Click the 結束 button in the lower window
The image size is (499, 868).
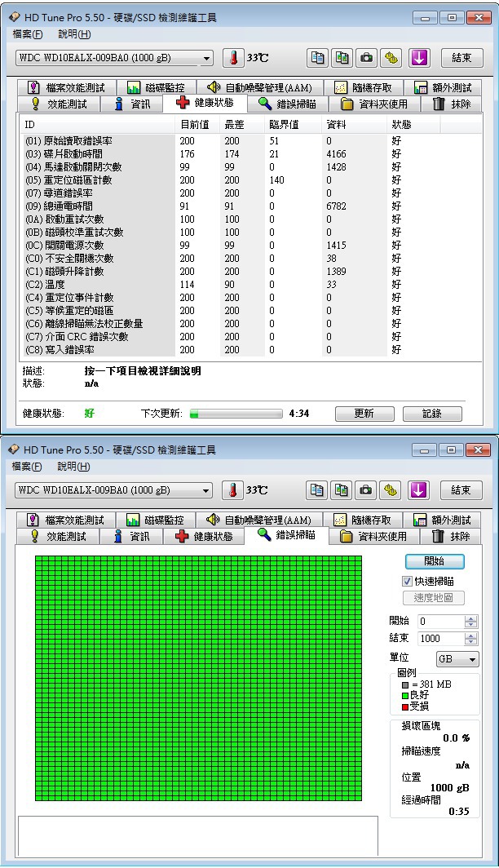(461, 490)
